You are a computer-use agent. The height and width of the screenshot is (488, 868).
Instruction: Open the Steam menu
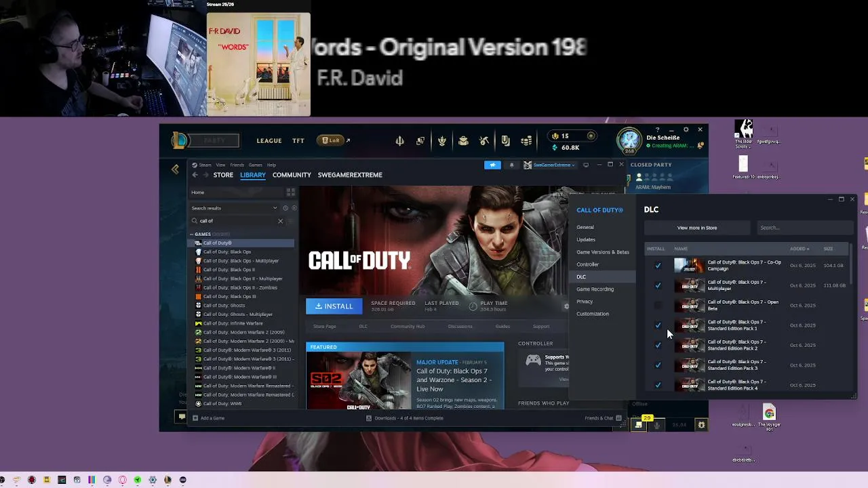click(204, 165)
